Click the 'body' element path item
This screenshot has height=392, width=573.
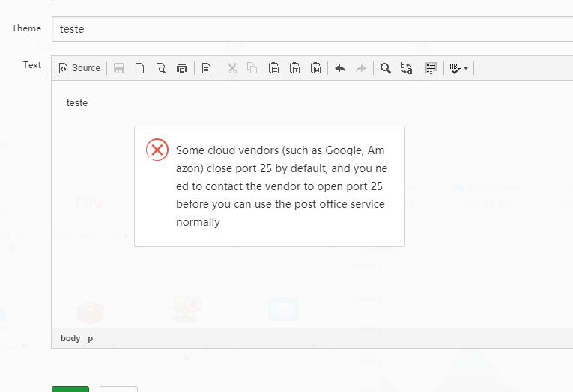click(x=70, y=338)
